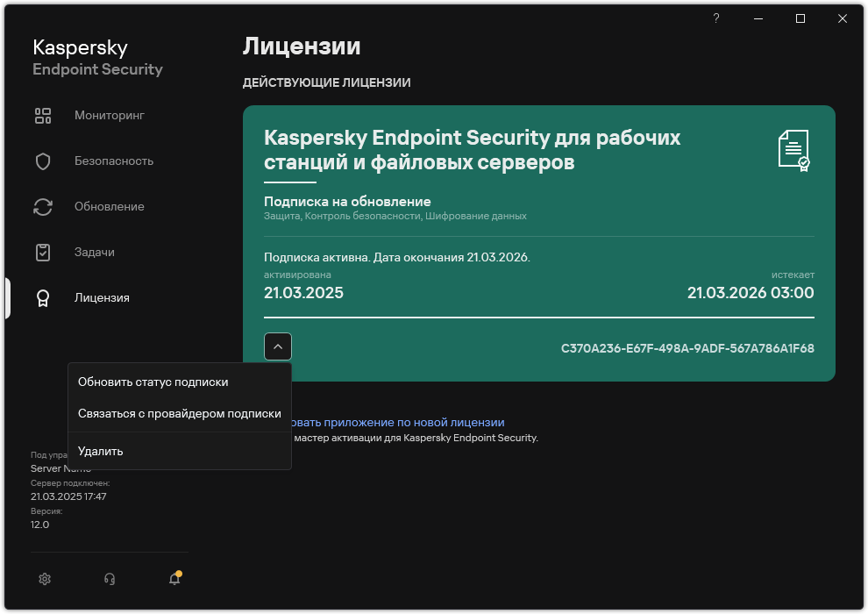Click the activate by new license link
868x614 pixels.
(399, 422)
